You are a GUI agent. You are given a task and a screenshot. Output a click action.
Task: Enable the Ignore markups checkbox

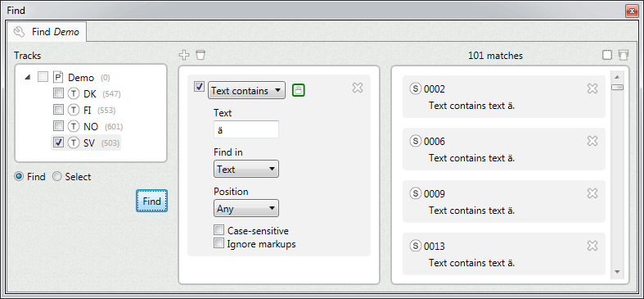pyautogui.click(x=219, y=243)
